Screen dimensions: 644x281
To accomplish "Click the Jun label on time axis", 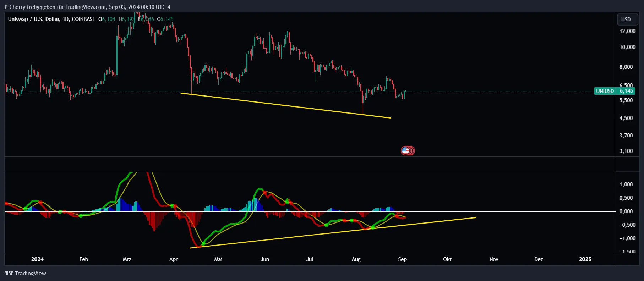I will (x=265, y=259).
